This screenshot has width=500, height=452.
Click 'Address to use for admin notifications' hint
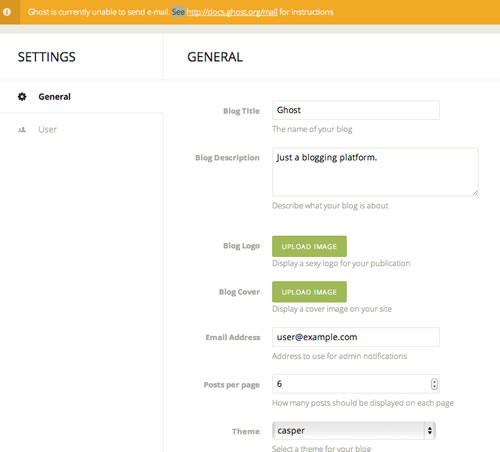tap(339, 356)
